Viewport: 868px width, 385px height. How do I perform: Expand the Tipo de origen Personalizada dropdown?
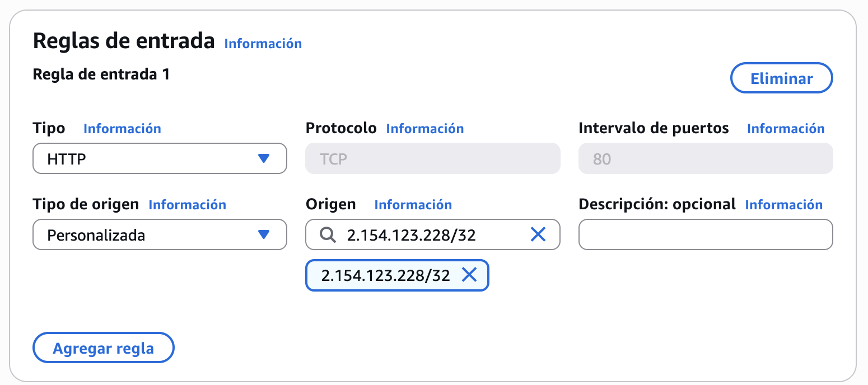point(160,235)
